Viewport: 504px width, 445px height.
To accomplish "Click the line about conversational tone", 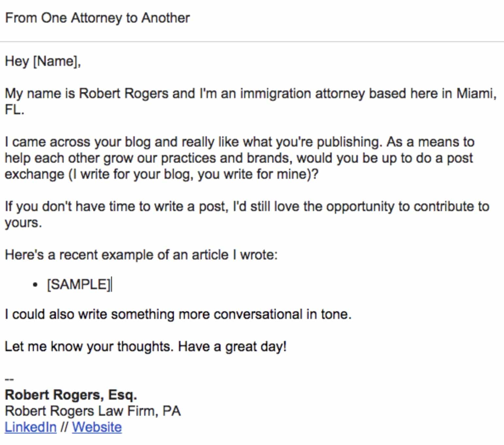I will (178, 314).
